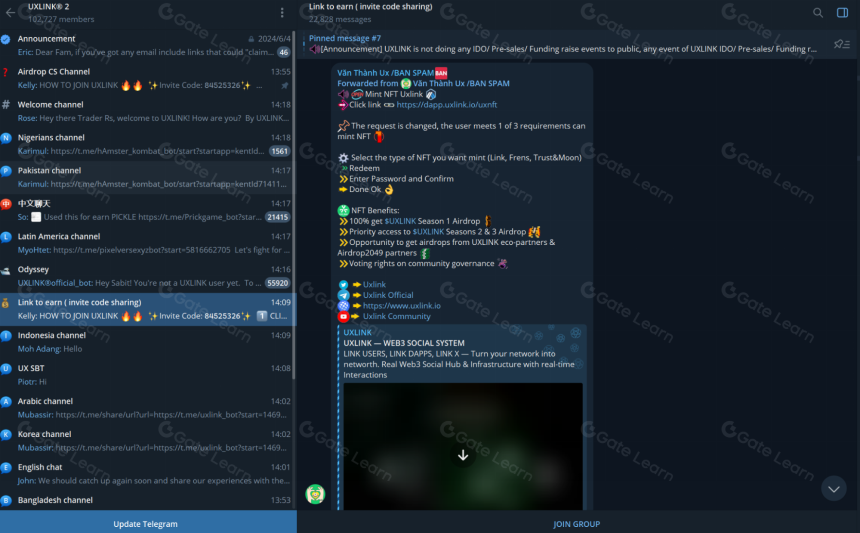
Task: Click the gear icon before Select the type
Action: 343,157
